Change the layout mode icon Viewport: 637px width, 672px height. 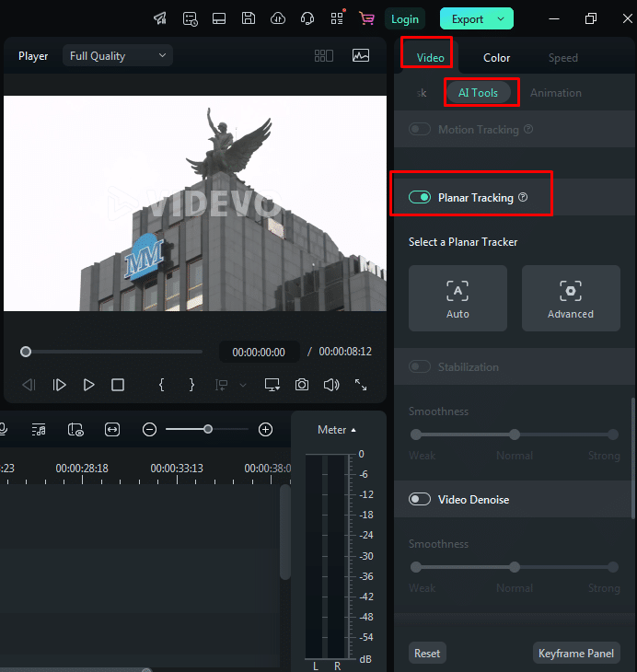(219, 18)
